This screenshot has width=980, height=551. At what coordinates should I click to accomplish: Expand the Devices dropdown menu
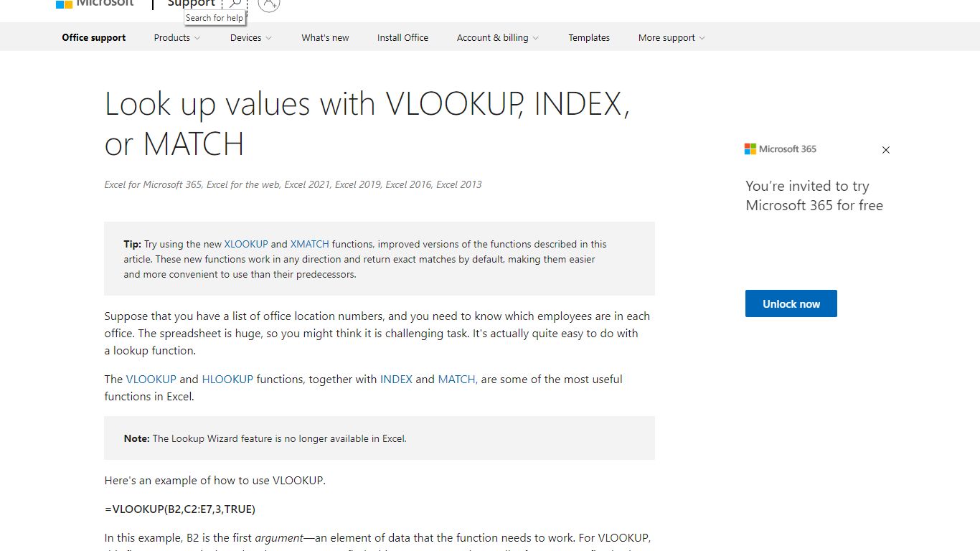251,38
